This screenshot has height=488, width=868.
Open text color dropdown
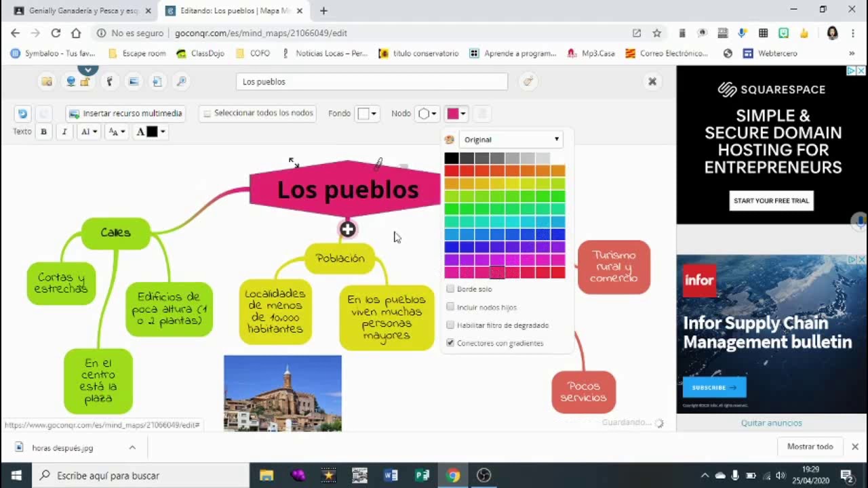tap(151, 131)
